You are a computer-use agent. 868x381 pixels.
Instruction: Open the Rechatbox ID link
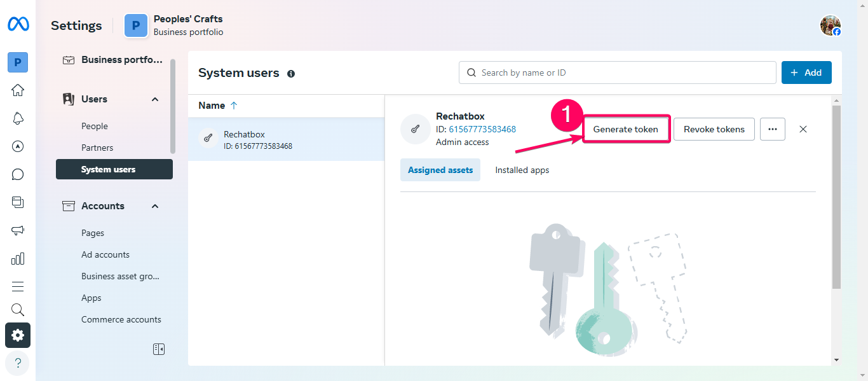tap(482, 129)
